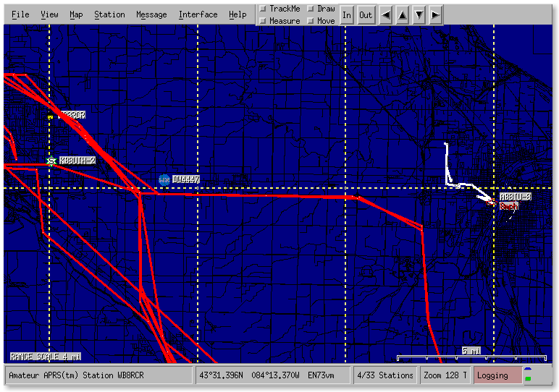Click the AB8IU-8 vehicle icon on map
This screenshot has width=559, height=392.
(492, 203)
